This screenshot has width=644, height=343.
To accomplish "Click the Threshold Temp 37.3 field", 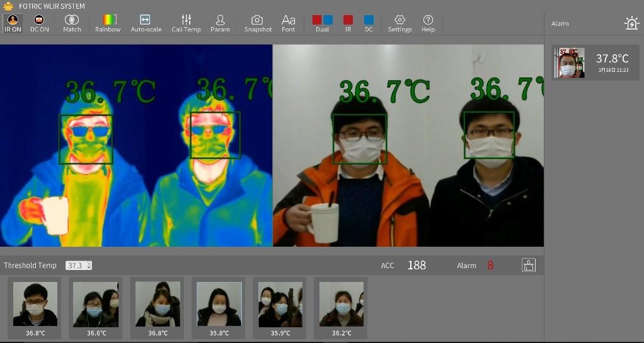I will tap(76, 266).
